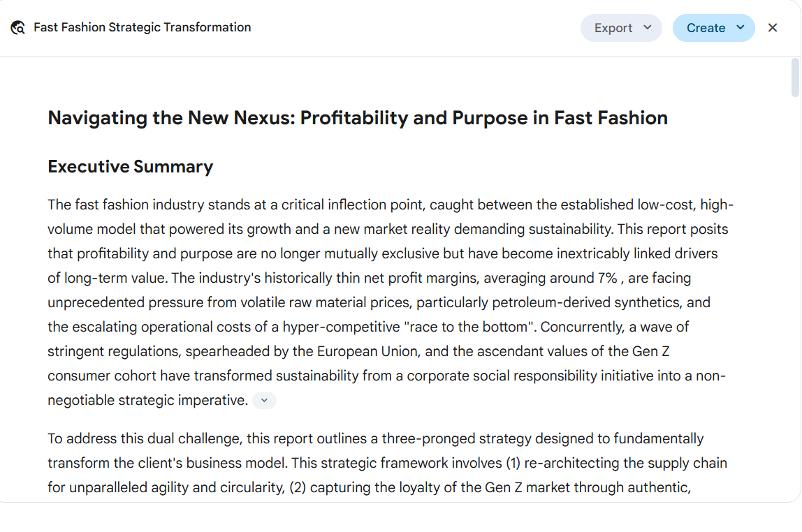Click the words "European Union" in text

point(367,352)
